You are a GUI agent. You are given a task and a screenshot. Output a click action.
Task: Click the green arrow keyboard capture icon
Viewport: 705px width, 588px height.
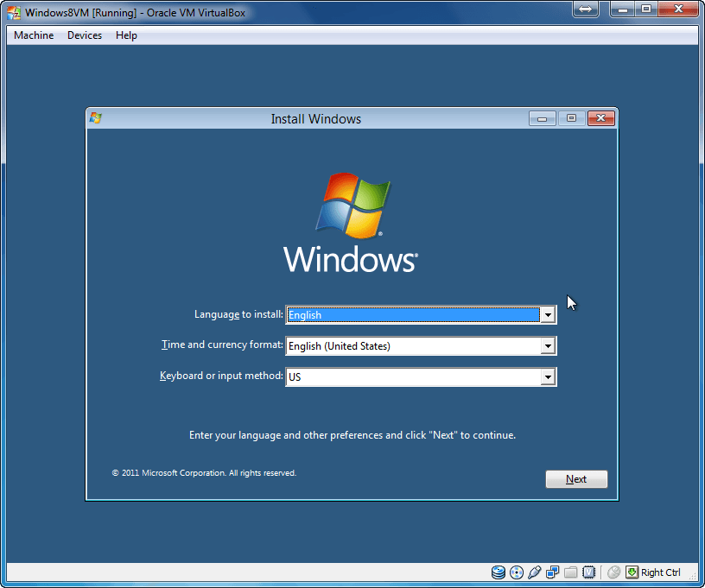(x=632, y=572)
